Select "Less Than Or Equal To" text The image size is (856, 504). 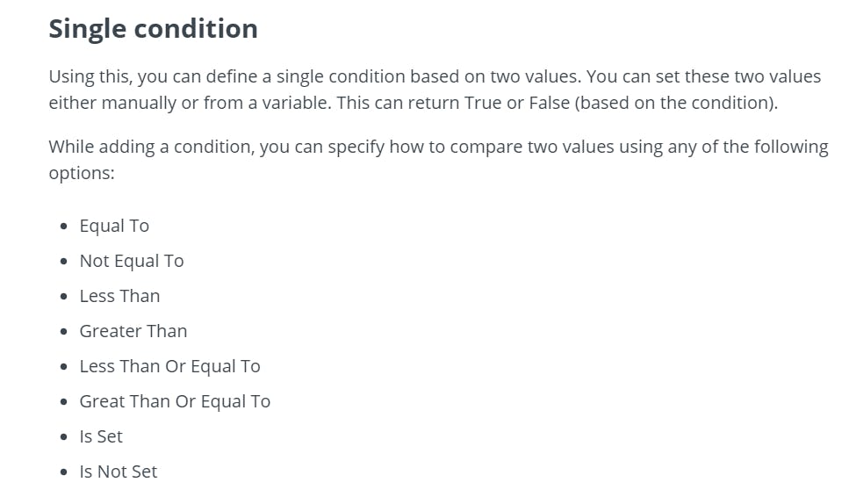(x=169, y=366)
